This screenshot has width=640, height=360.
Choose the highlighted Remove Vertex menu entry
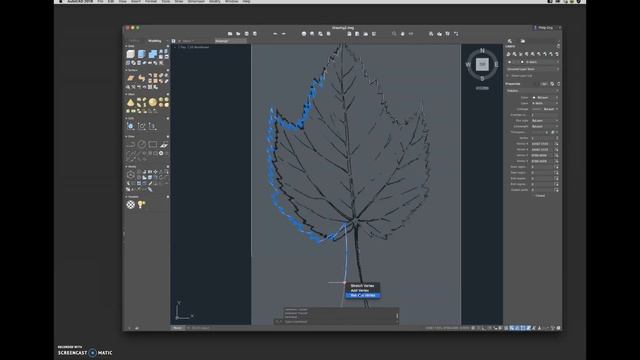(x=362, y=295)
